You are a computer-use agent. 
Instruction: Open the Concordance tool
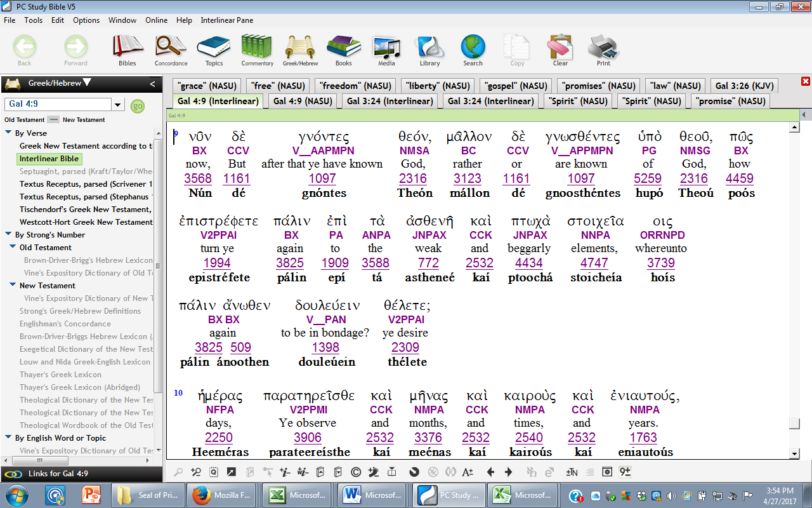pyautogui.click(x=171, y=50)
